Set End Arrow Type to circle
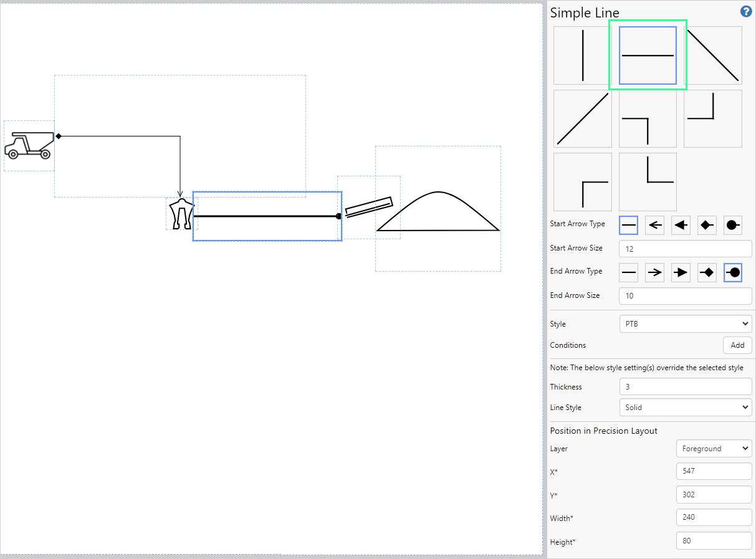Viewport: 756px width, 559px height. [x=733, y=272]
